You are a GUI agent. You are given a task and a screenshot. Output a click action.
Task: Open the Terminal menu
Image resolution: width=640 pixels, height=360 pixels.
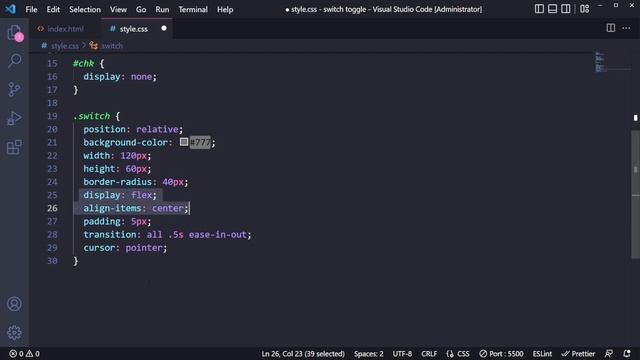coord(193,9)
